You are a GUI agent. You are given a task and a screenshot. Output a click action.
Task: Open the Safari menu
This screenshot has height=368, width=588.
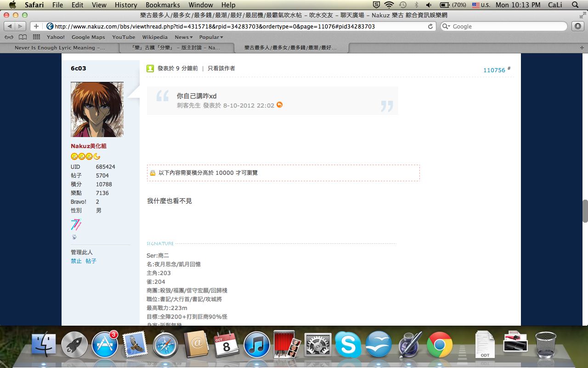coord(34,5)
